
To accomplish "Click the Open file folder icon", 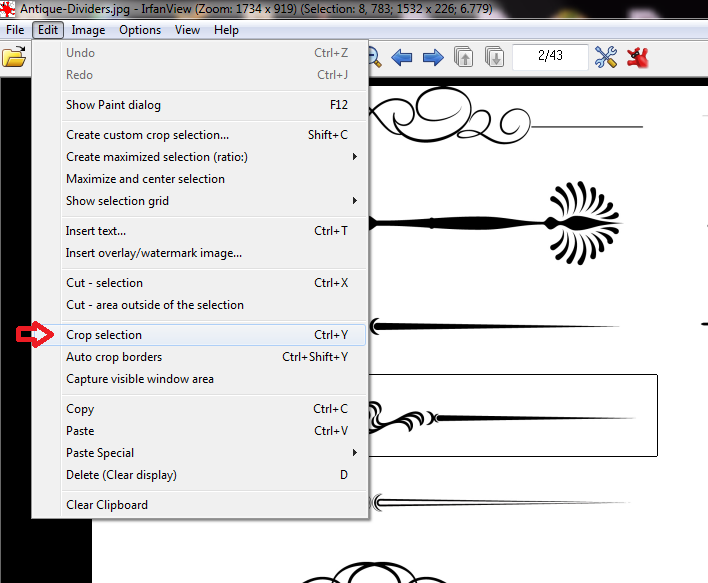I will [x=14, y=57].
